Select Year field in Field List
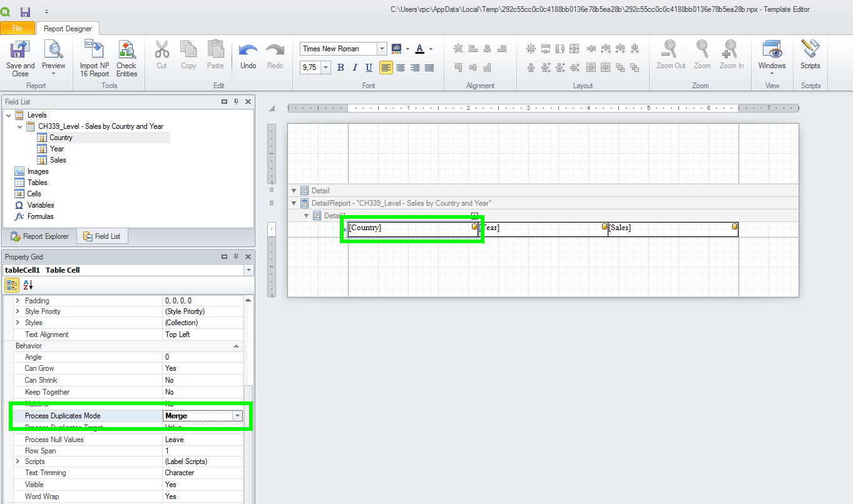The image size is (853, 504). point(57,149)
